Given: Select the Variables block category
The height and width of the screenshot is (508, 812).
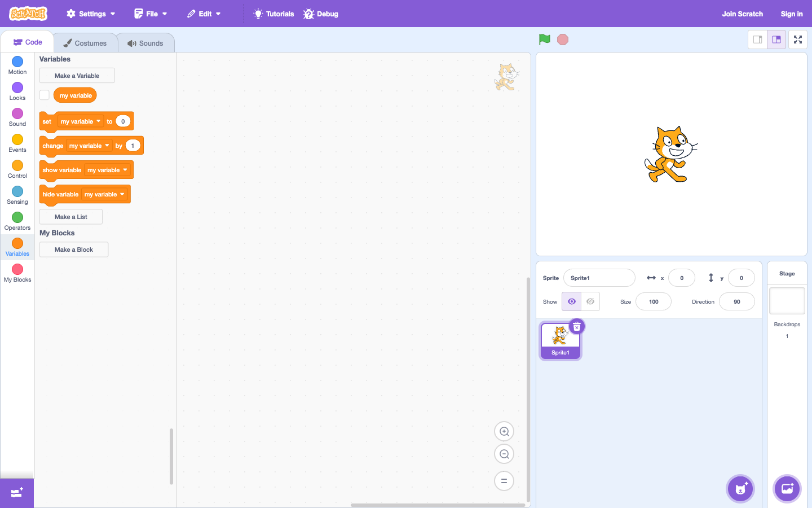Looking at the screenshot, I should [17, 247].
